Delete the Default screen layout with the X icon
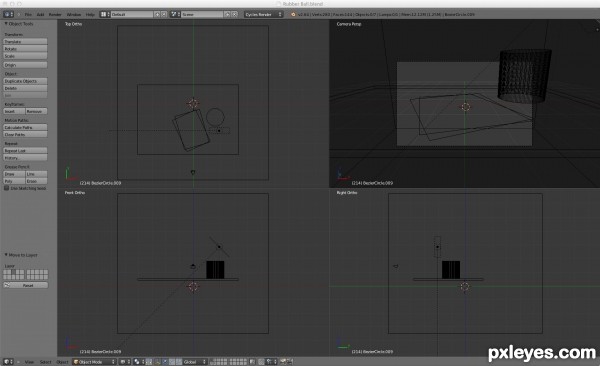Screen dimensions: 600x366 (164, 14)
